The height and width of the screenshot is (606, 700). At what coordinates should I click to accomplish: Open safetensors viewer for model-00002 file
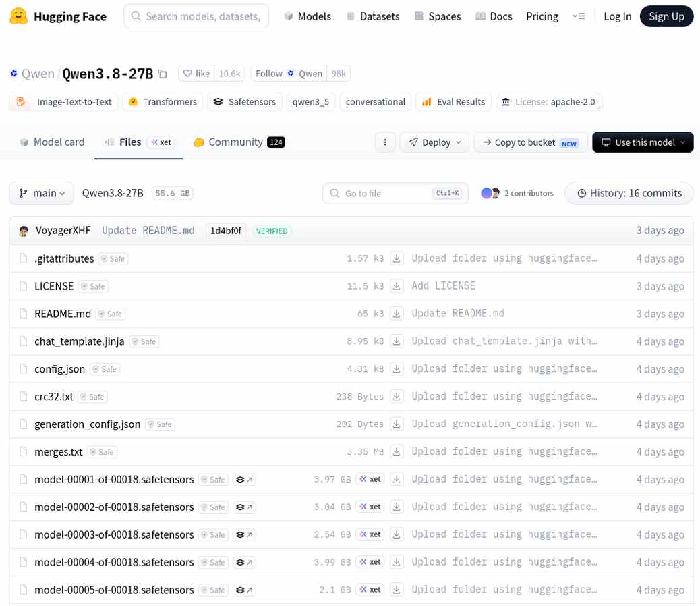point(244,507)
